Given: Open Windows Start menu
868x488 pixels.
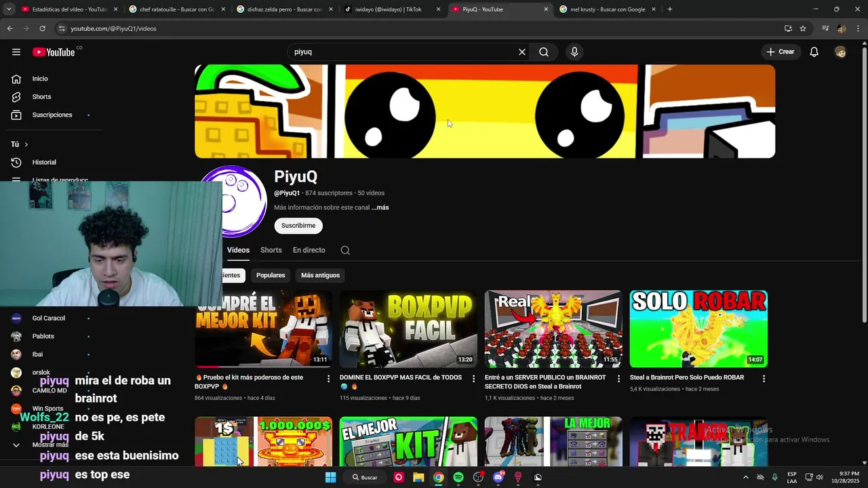Looking at the screenshot, I should click(330, 477).
